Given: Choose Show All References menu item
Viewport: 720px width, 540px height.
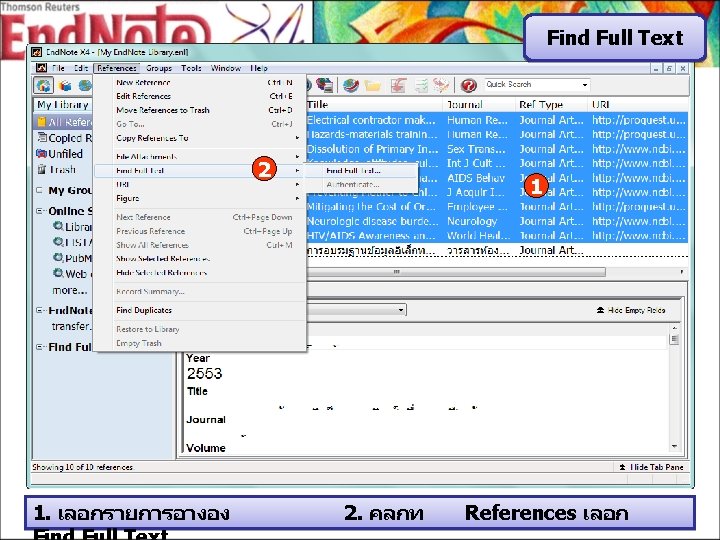Looking at the screenshot, I should pyautogui.click(x=200, y=245).
